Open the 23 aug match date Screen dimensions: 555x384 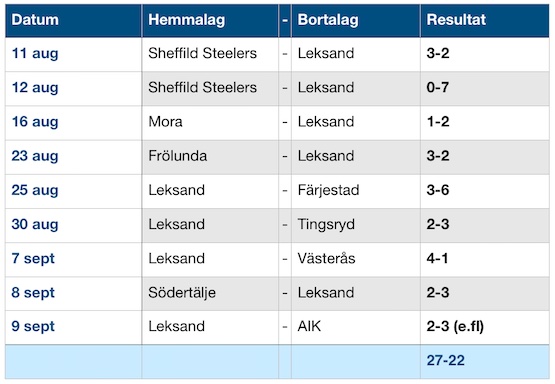click(35, 156)
